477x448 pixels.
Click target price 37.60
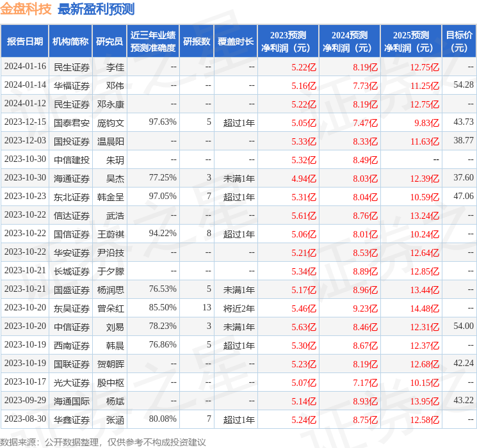[x=464, y=178]
